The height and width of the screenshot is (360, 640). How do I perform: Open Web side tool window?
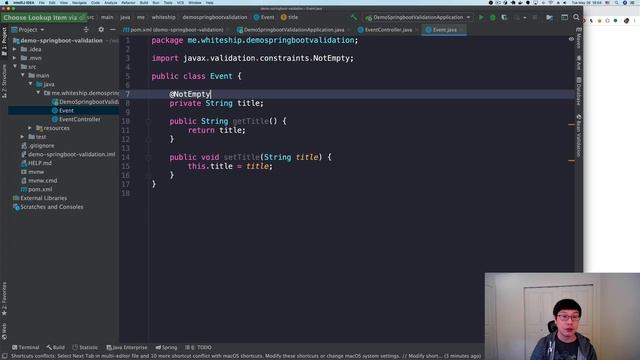point(4,331)
